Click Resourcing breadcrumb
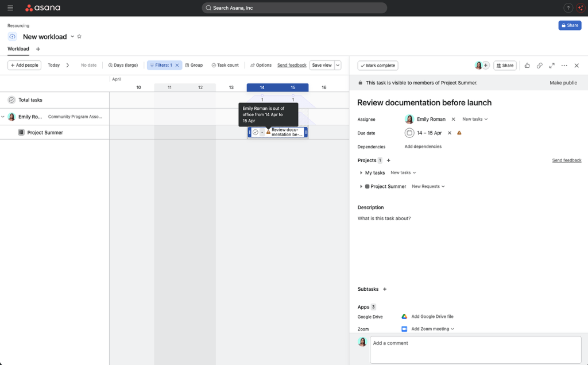Screen dimensions: 588x365 click(18, 25)
